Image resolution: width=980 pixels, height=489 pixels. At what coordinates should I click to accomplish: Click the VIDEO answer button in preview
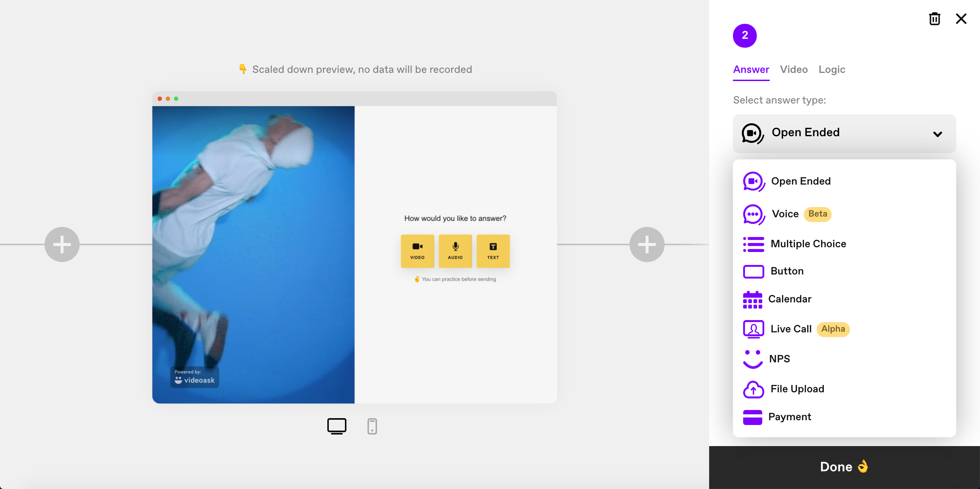click(417, 251)
